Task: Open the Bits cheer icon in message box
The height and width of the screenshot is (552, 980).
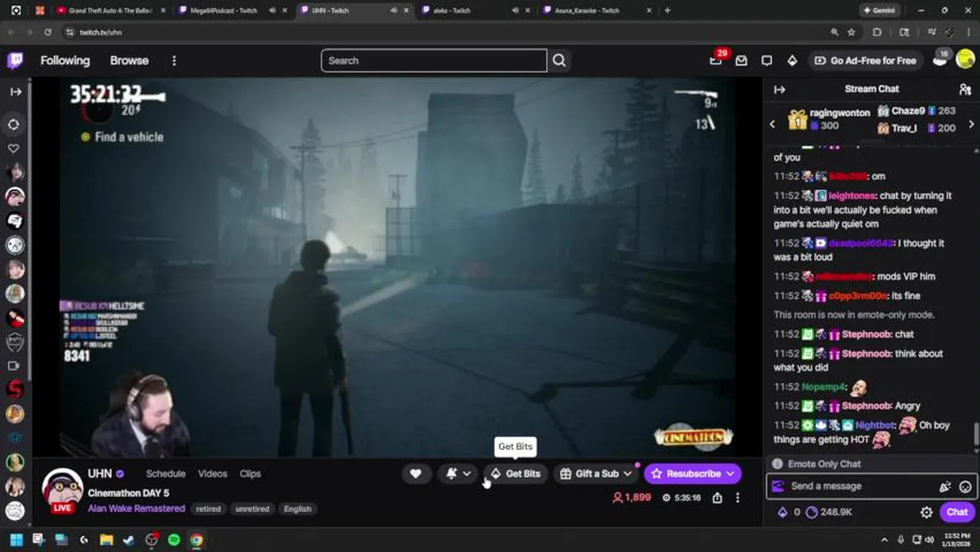Action: (x=945, y=486)
